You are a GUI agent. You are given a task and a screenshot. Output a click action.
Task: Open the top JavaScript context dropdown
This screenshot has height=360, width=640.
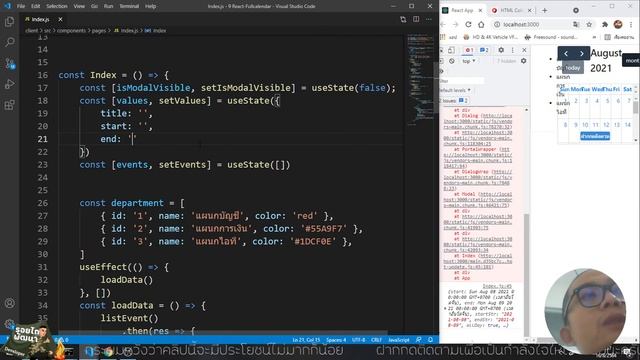tap(469, 61)
